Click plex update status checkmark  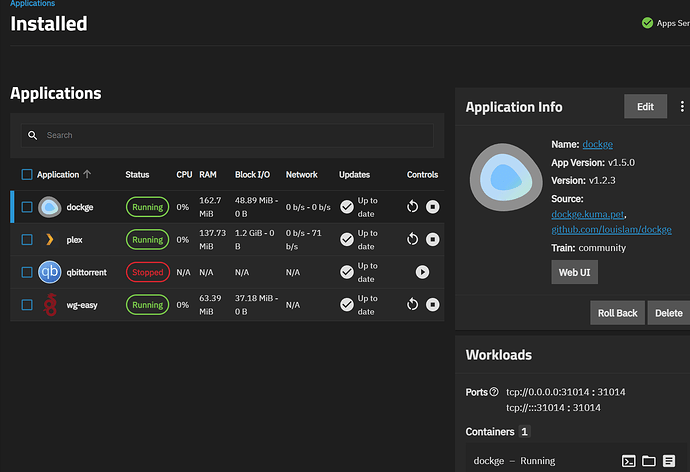pyautogui.click(x=347, y=239)
